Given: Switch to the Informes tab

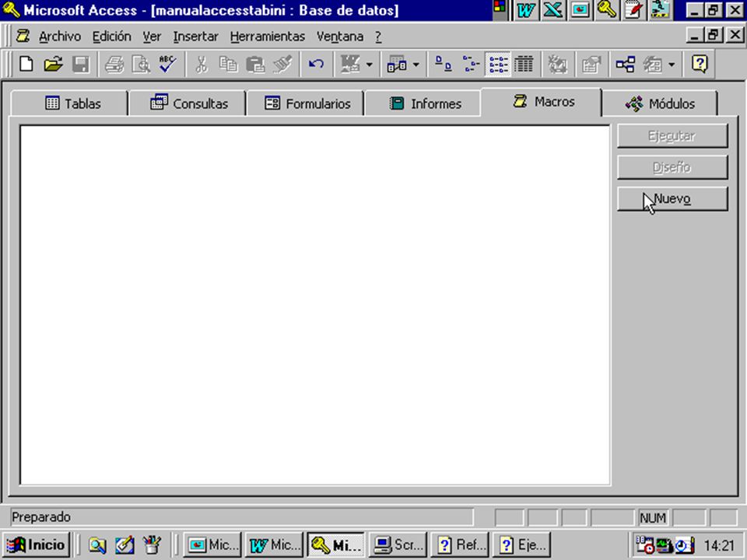Looking at the screenshot, I should pyautogui.click(x=423, y=103).
